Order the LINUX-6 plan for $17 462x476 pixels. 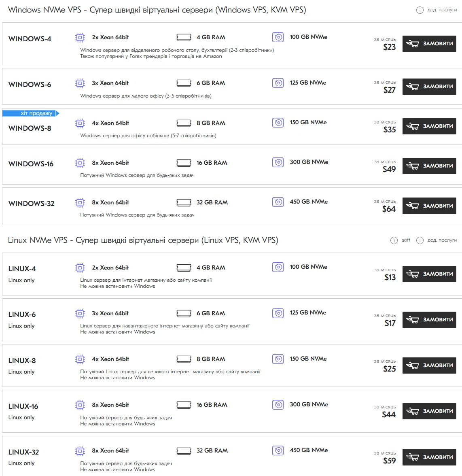tap(429, 320)
